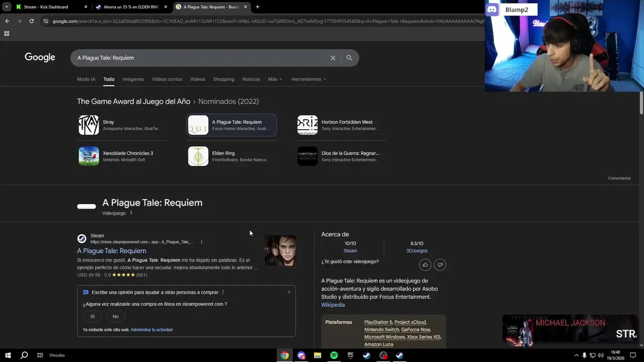This screenshot has width=644, height=362.
Task: Click the thumbs down dislike button
Action: [440, 265]
